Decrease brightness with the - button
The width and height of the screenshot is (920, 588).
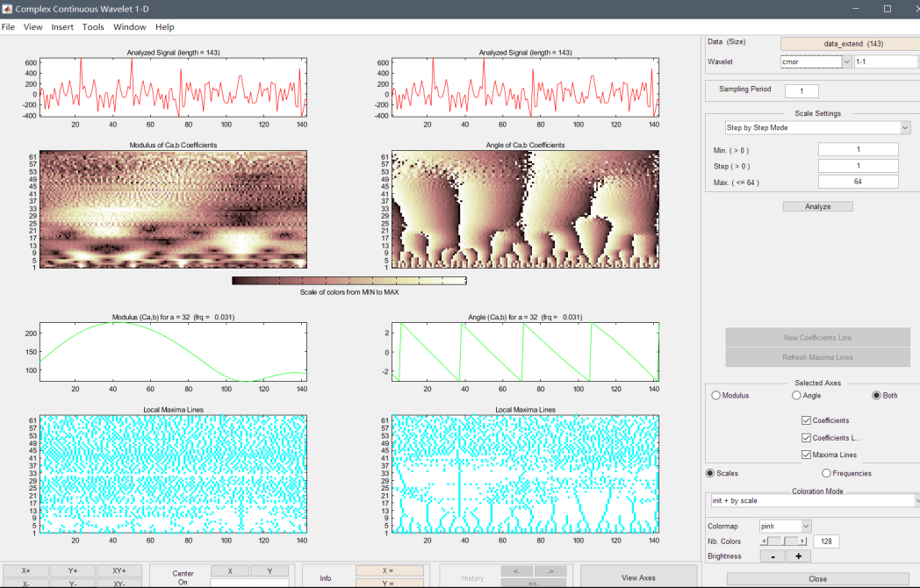point(772,556)
